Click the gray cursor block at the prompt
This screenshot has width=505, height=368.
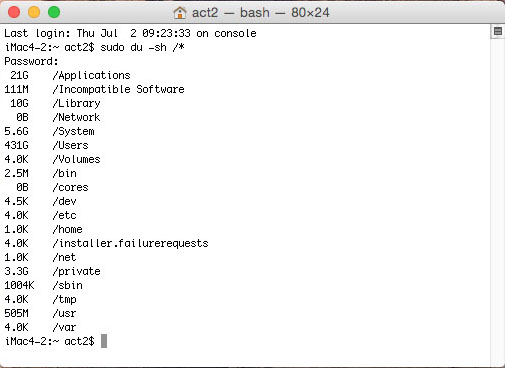104,341
